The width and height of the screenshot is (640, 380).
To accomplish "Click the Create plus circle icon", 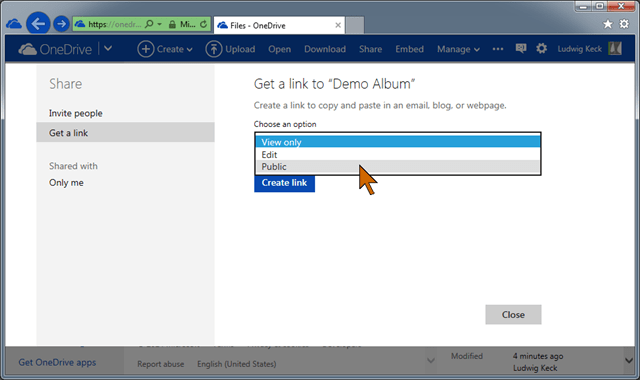I will pos(145,49).
